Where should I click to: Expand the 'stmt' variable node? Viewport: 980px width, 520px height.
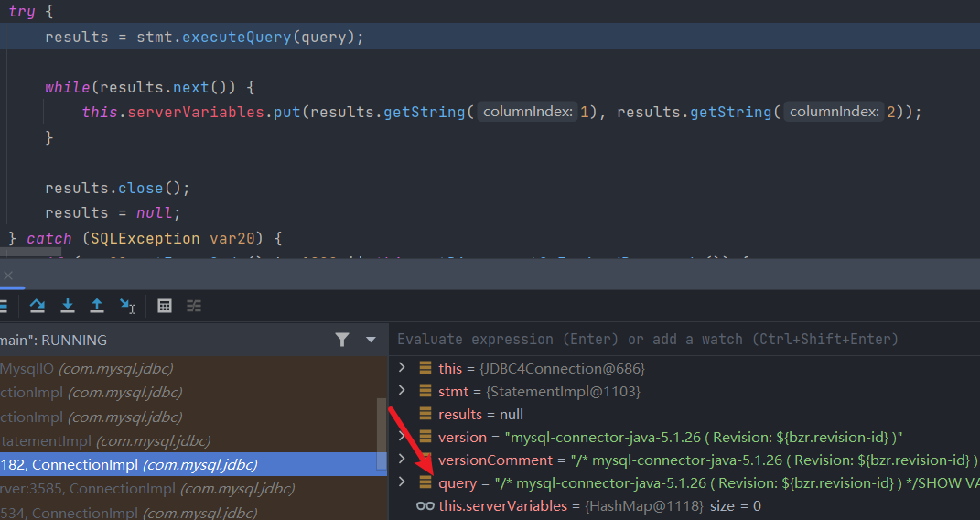(401, 391)
